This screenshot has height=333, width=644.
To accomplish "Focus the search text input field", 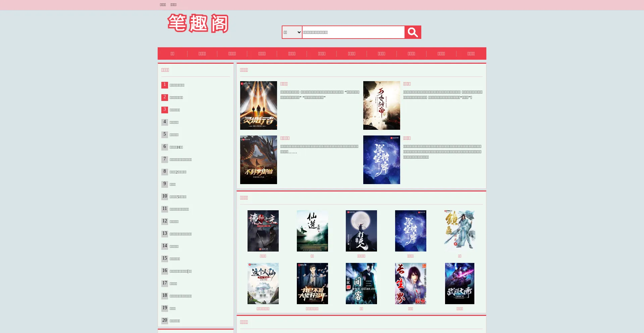I will pyautogui.click(x=354, y=32).
